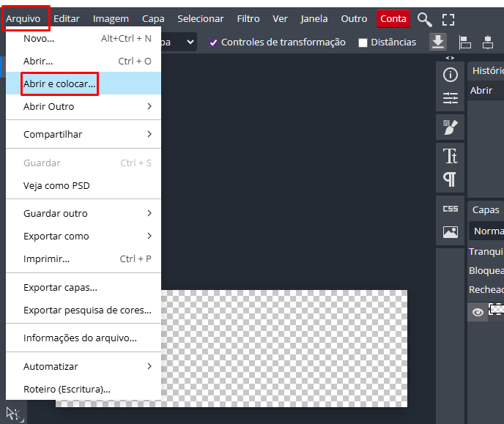This screenshot has height=424, width=504.
Task: Hide the layer with the eye icon
Action: click(x=478, y=312)
